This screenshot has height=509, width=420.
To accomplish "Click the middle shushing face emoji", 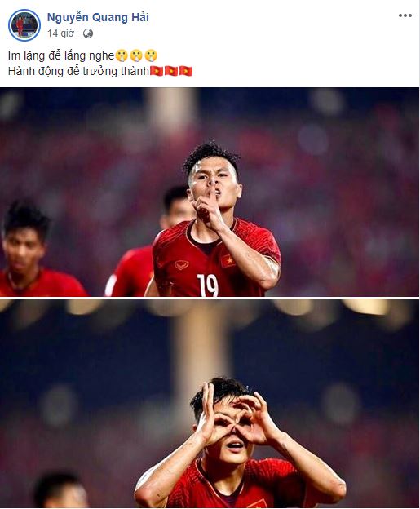I will pos(136,55).
